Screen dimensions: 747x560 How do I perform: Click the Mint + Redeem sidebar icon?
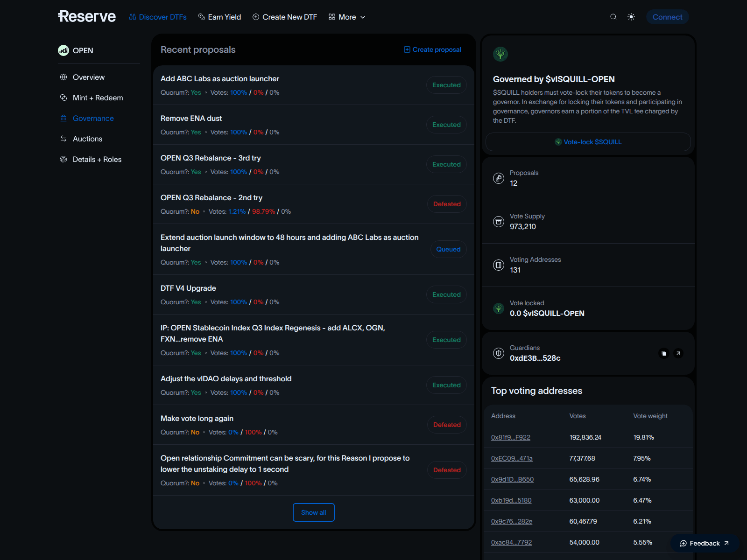(x=63, y=98)
